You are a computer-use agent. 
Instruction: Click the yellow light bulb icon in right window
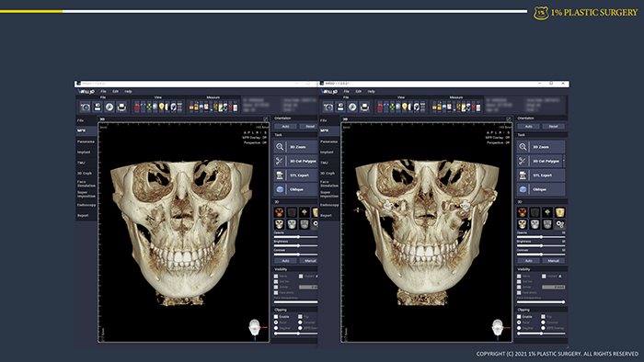[405, 107]
